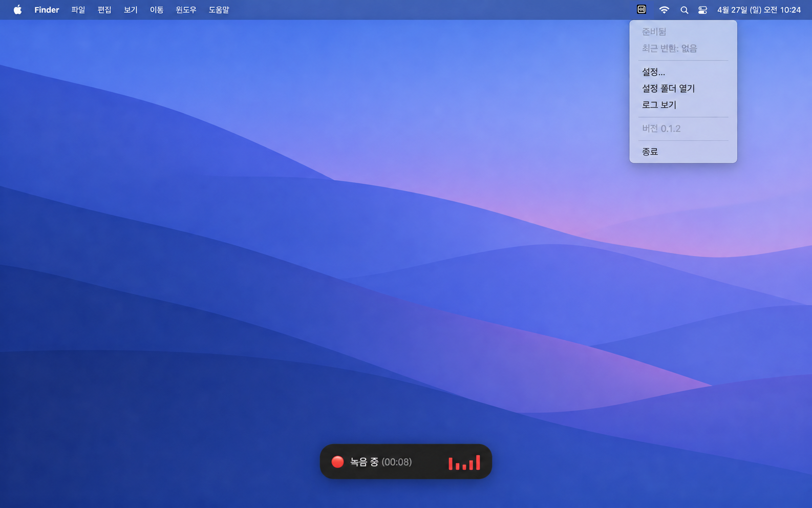
Task: Click the red recording dot indicator
Action: pos(337,462)
